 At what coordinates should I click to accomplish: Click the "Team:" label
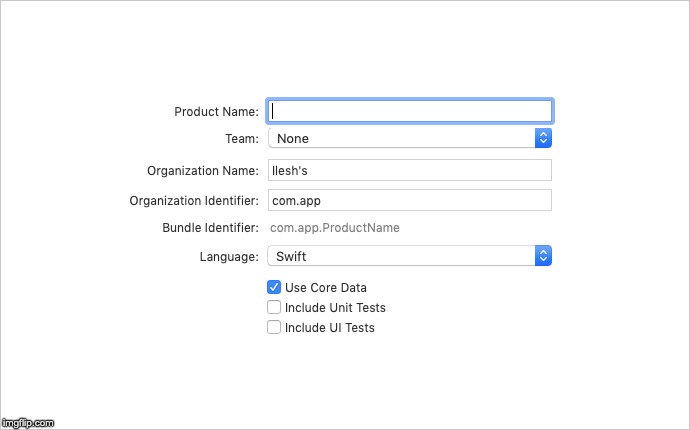(x=242, y=139)
